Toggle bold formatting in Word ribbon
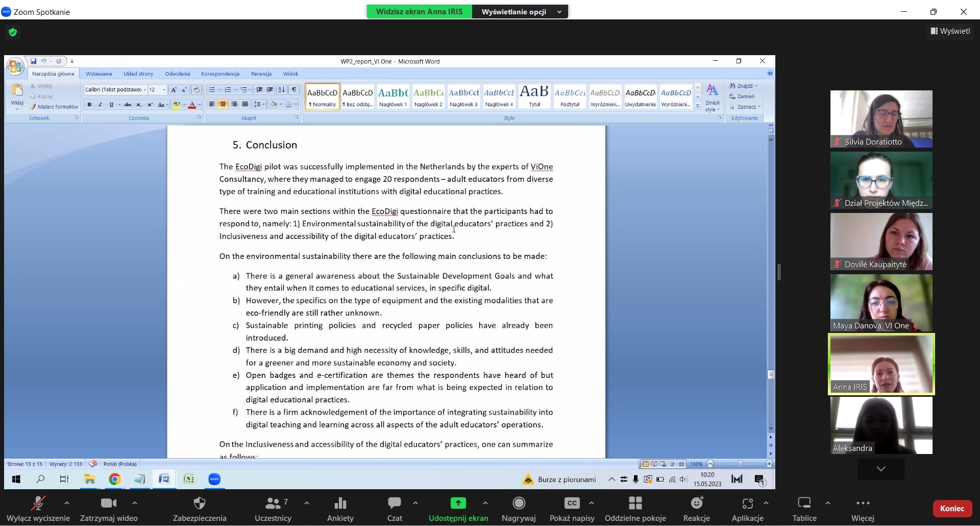 tap(89, 105)
